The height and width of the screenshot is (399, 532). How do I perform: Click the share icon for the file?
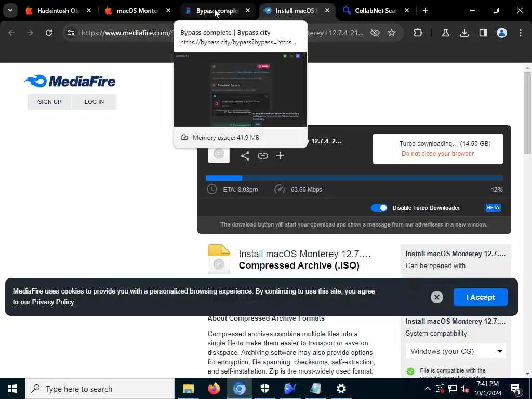(x=245, y=156)
